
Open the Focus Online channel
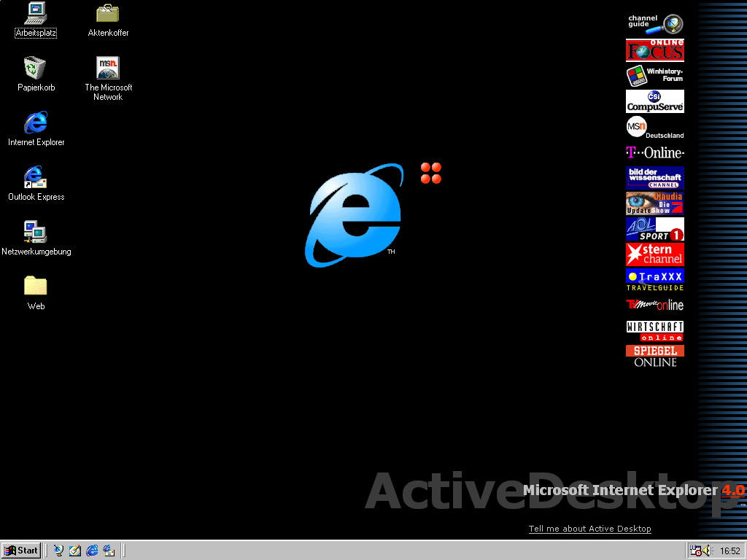point(654,50)
